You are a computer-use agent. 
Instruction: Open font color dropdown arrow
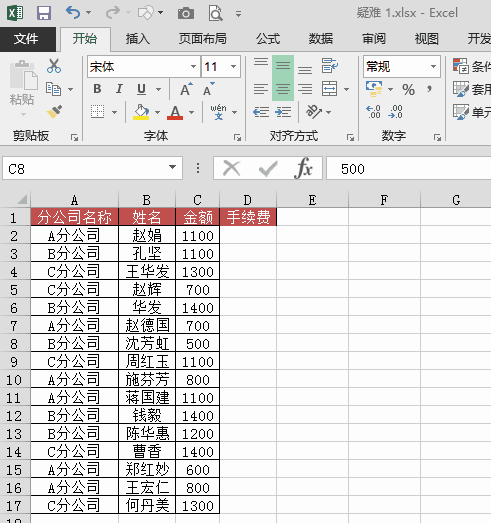point(191,112)
